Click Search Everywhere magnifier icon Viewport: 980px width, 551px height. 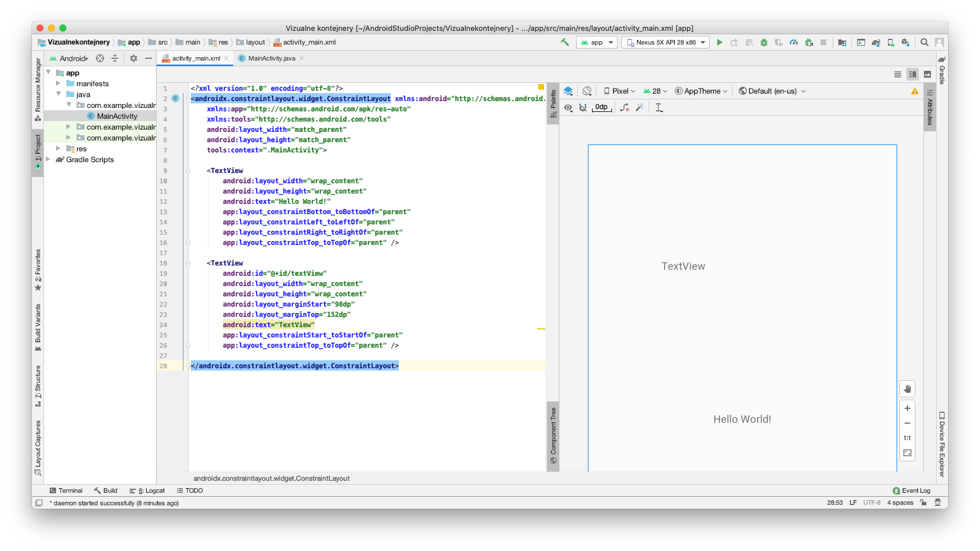(x=924, y=42)
